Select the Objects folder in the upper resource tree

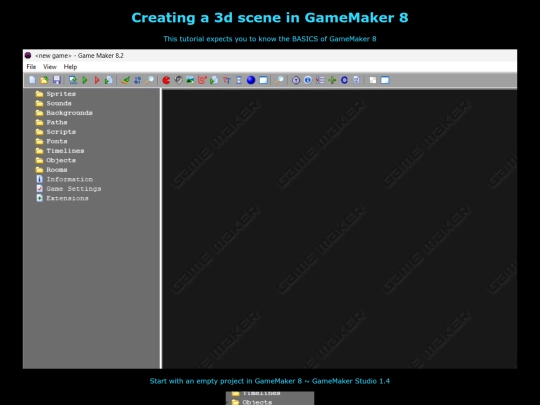pos(61,160)
